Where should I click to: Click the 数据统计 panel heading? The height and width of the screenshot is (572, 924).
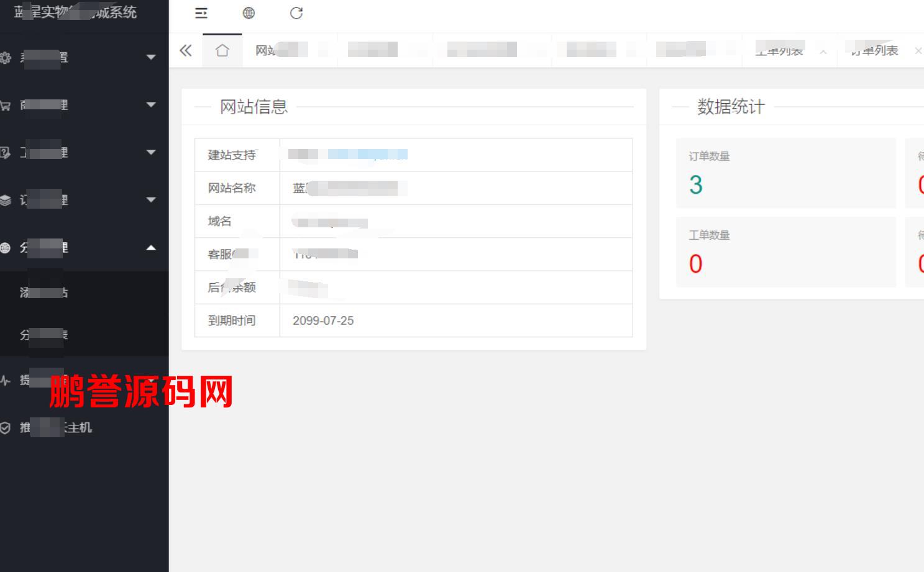[x=731, y=107]
